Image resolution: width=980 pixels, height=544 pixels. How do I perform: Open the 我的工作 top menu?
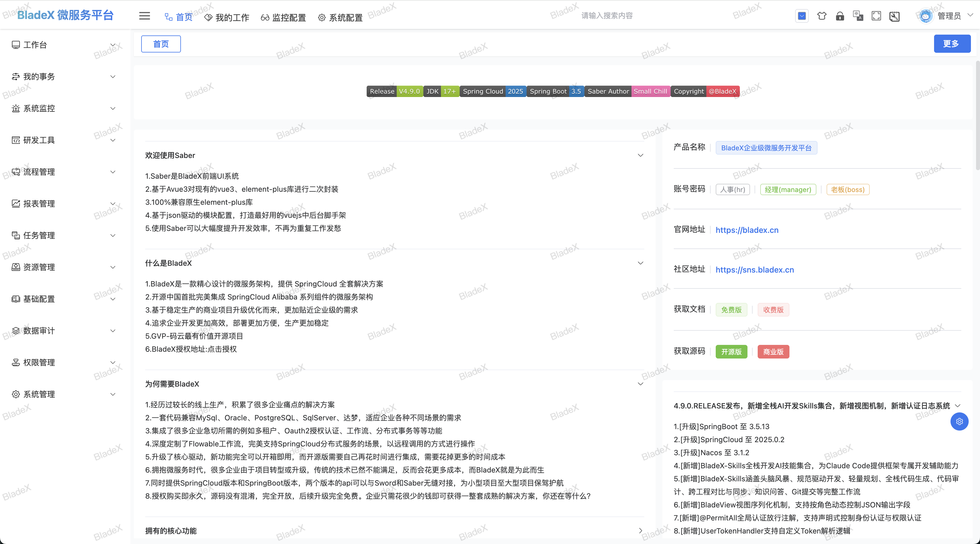coord(227,18)
